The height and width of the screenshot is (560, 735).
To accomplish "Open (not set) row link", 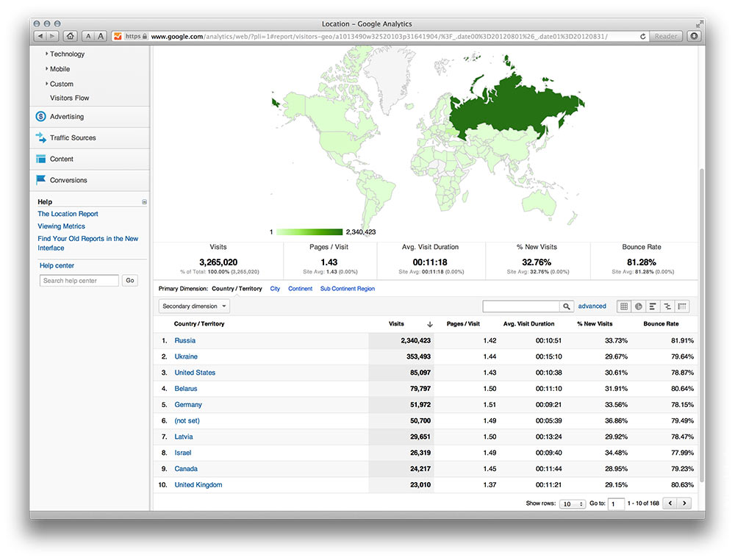I will click(x=187, y=420).
